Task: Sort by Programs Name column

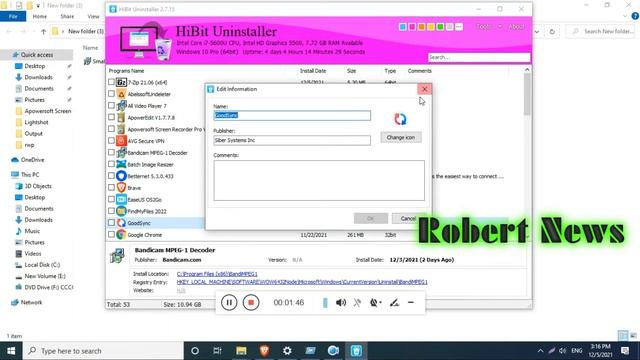Action: [127, 71]
